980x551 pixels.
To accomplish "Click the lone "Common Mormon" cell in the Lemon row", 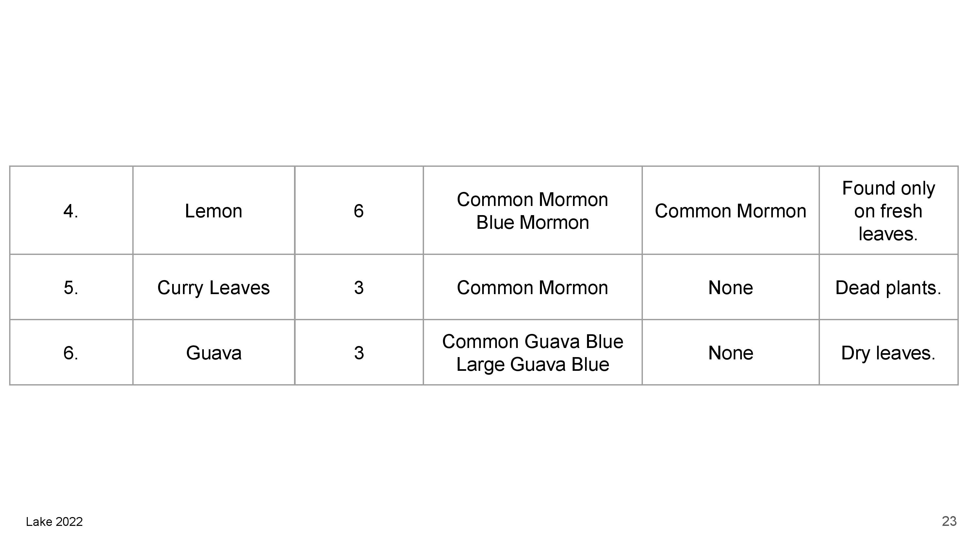I will 730,211.
